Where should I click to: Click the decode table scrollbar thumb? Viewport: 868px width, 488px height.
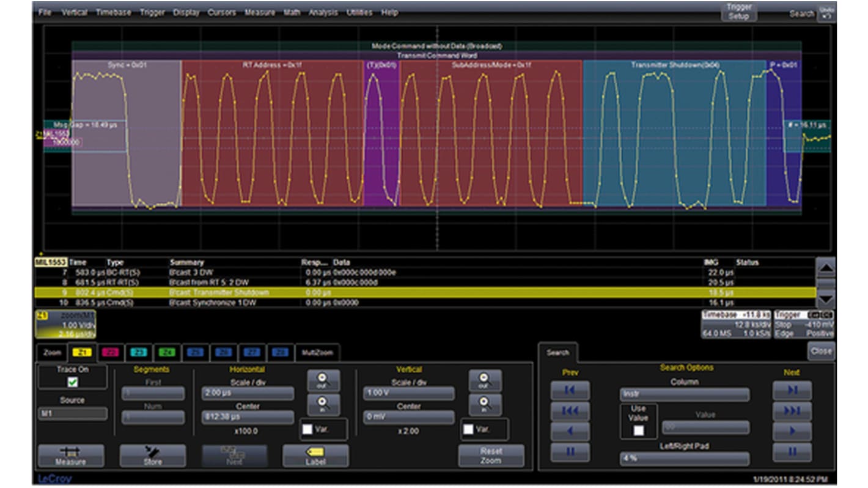pos(825,284)
